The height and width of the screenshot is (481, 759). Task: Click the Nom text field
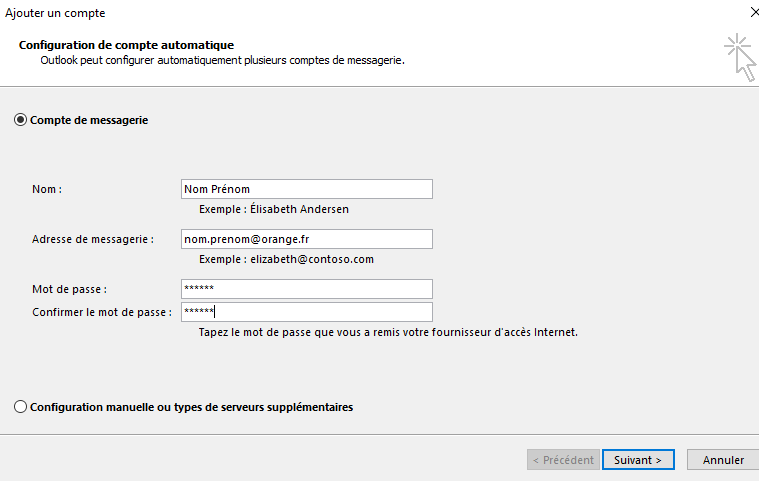pyautogui.click(x=306, y=189)
